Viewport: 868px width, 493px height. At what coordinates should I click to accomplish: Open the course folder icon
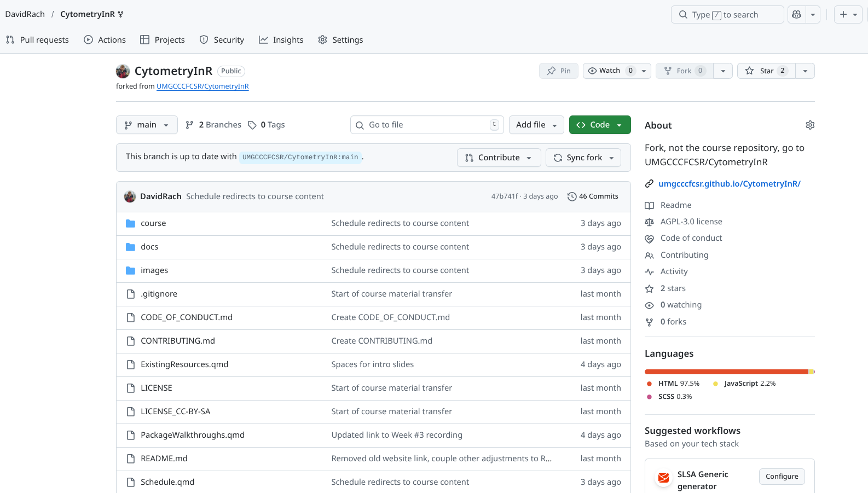pos(130,223)
